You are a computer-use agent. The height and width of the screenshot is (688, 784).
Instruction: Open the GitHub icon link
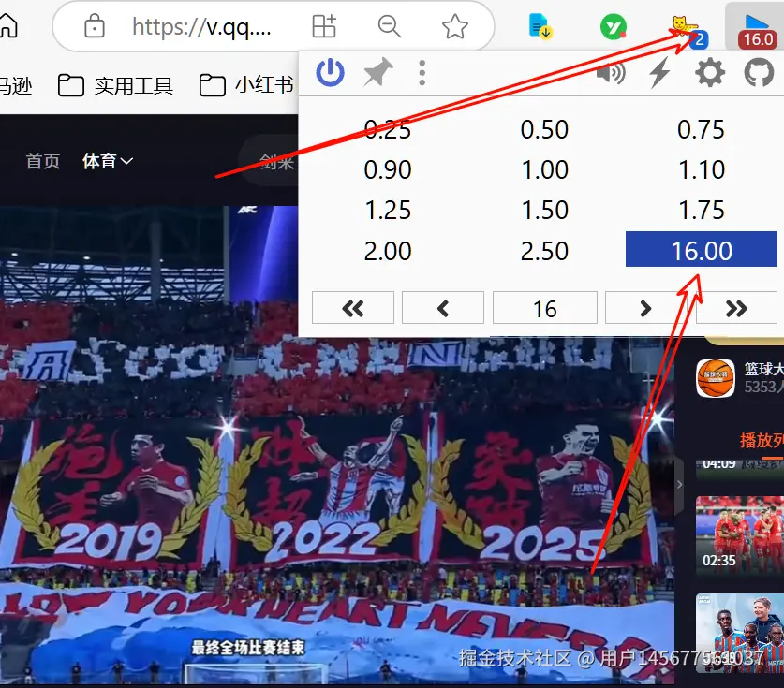pos(759,73)
